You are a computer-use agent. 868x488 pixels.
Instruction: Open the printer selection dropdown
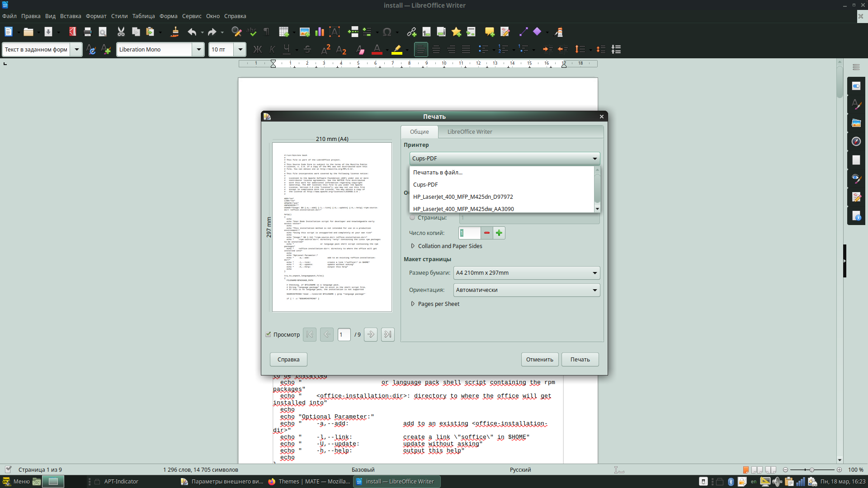pos(503,158)
